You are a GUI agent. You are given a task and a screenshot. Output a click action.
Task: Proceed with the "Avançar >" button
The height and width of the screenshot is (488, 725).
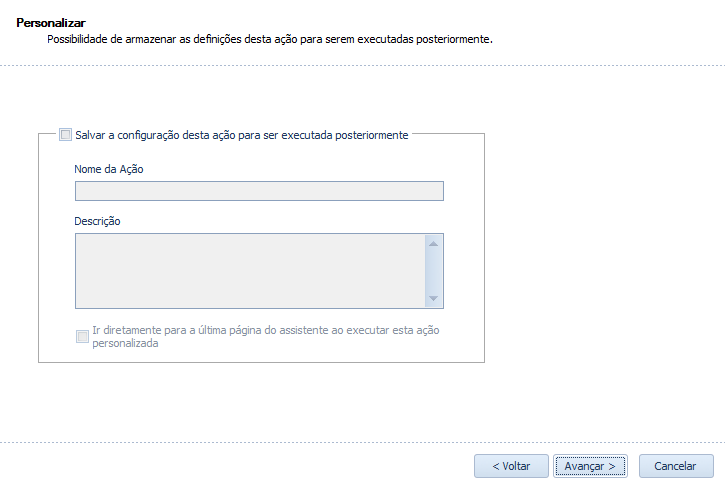[x=590, y=466]
